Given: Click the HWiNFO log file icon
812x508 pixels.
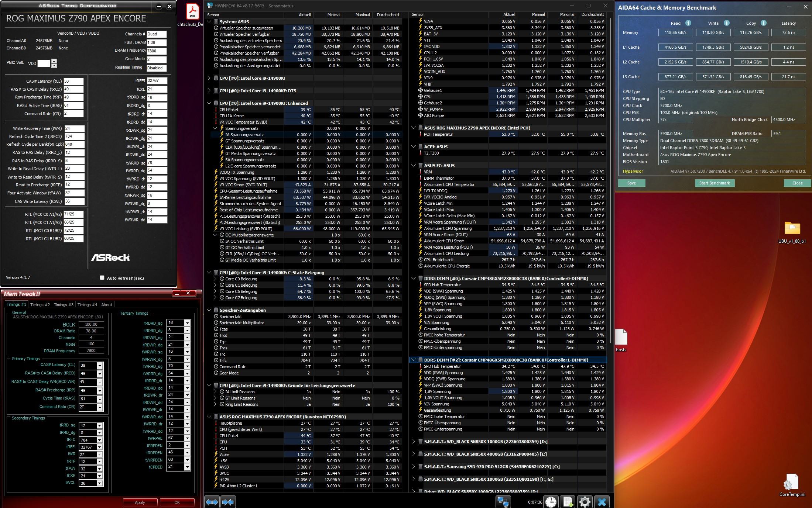Looking at the screenshot, I should coord(568,502).
